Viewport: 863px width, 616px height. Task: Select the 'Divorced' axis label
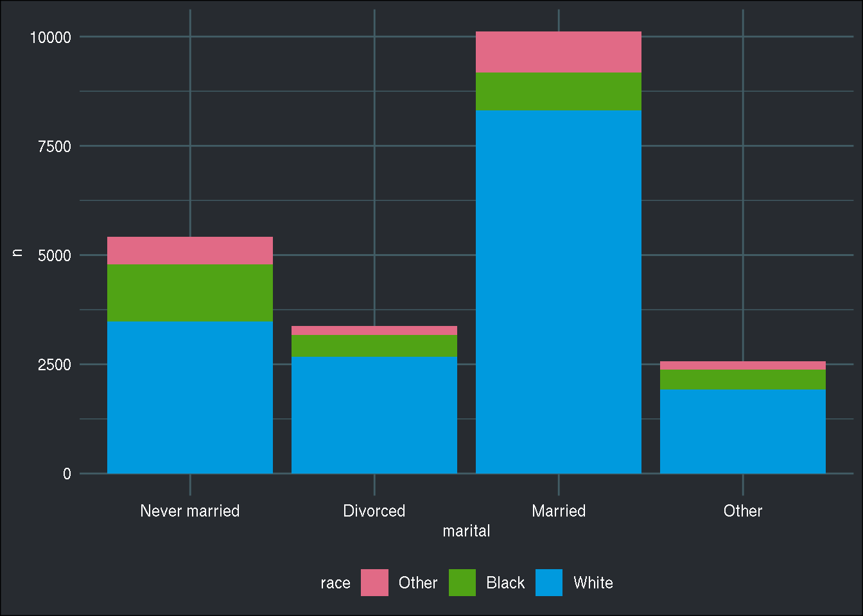(374, 511)
